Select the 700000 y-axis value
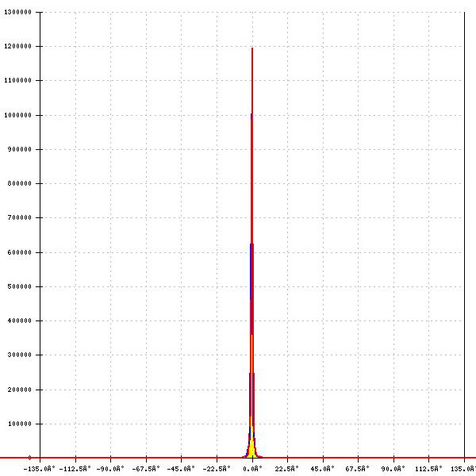This screenshot has height=476, width=476. [x=20, y=217]
